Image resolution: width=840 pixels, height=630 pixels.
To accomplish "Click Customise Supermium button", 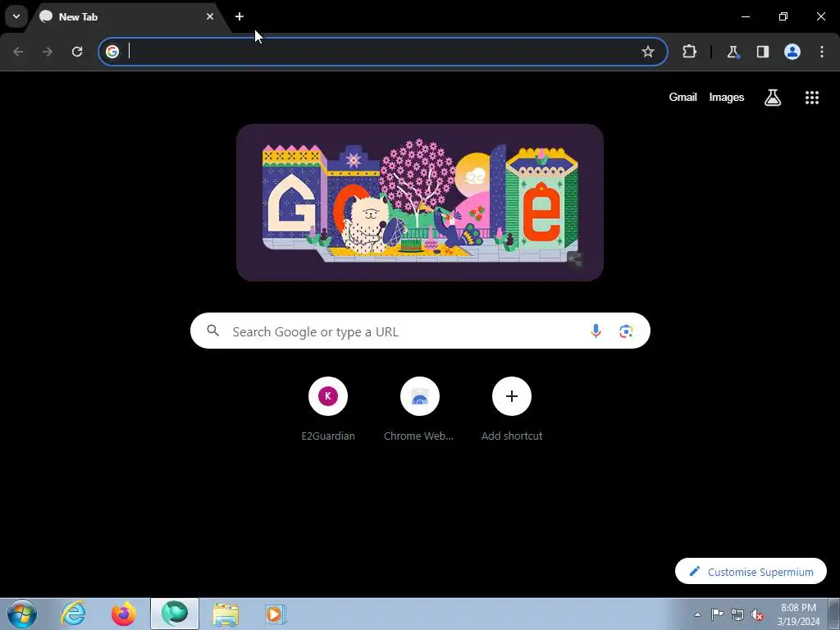I will tap(751, 571).
